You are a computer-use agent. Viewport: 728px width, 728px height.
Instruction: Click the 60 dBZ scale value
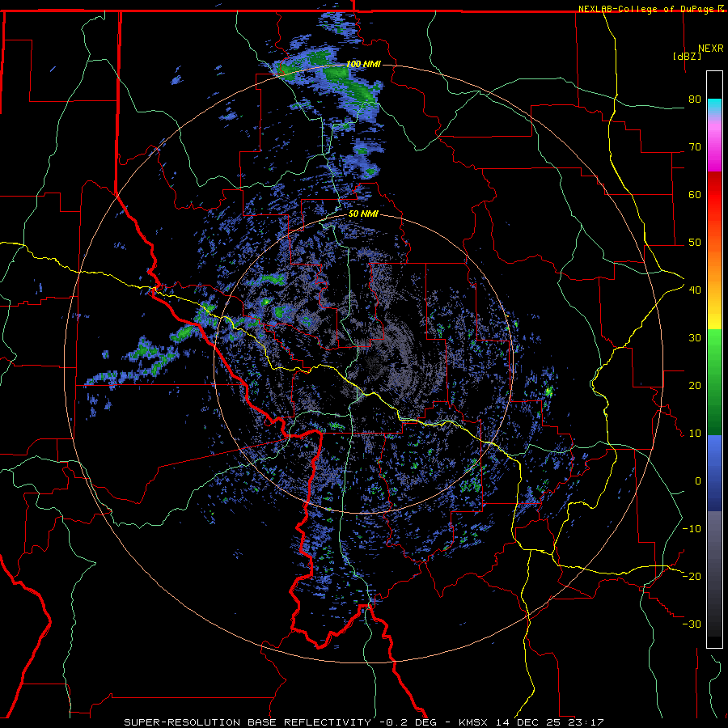(x=695, y=194)
